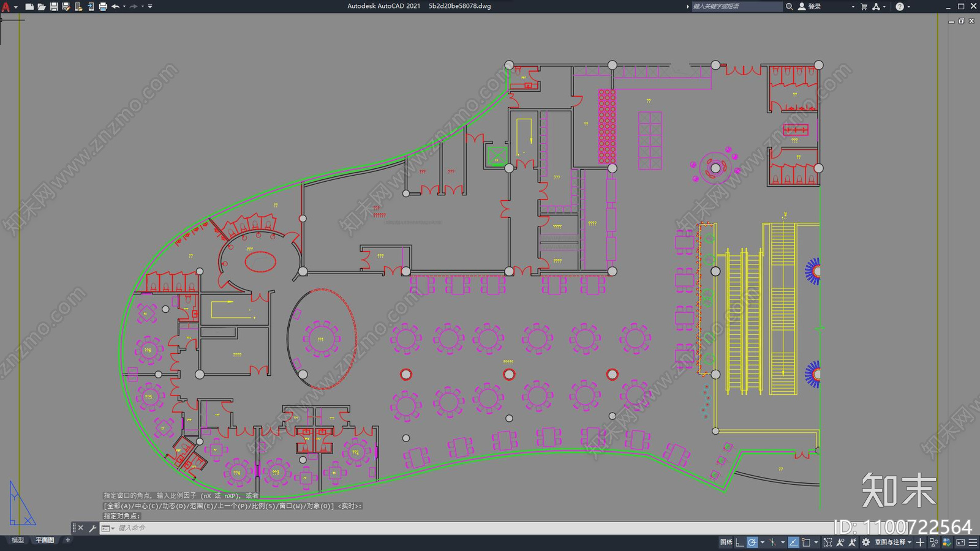Click the Save As icon
Screen dimensions: 980x551
pos(66,7)
